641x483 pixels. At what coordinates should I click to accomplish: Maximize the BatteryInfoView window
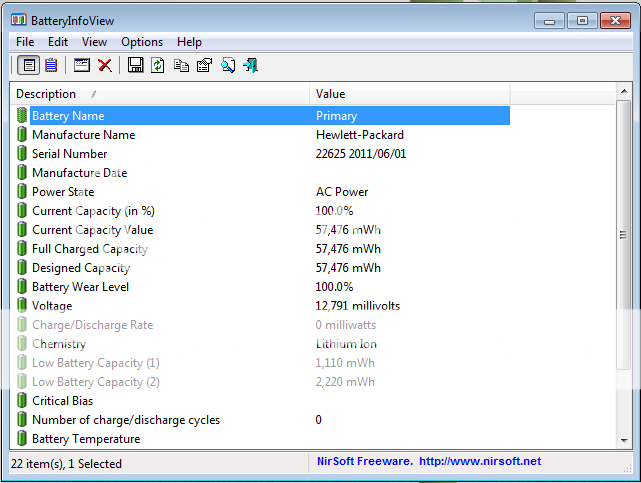[582, 20]
